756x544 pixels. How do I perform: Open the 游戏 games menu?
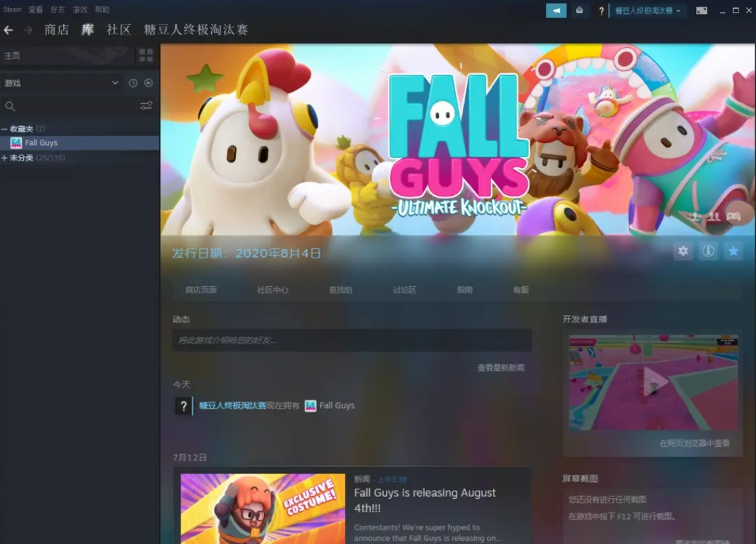click(80, 9)
